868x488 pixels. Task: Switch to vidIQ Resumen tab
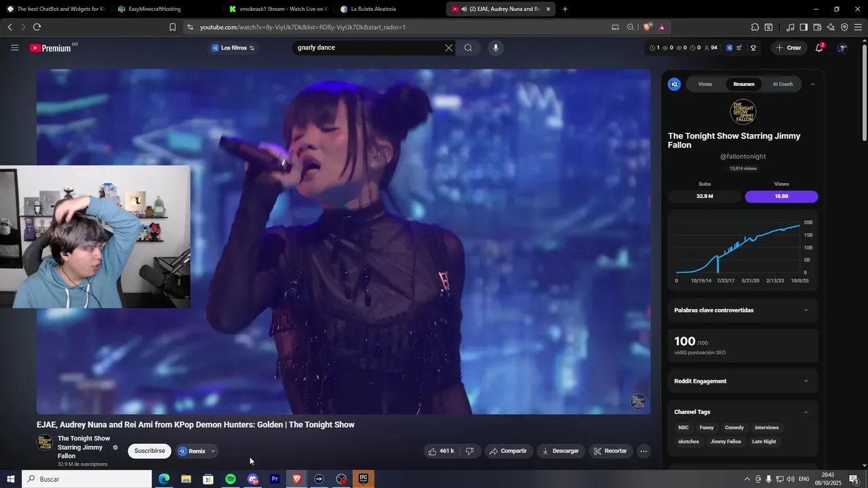[744, 84]
